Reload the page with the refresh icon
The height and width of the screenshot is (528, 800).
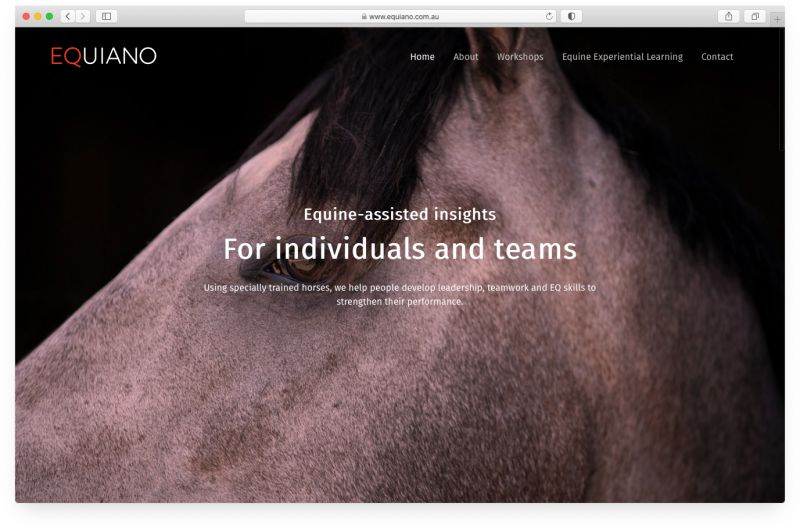coord(549,16)
